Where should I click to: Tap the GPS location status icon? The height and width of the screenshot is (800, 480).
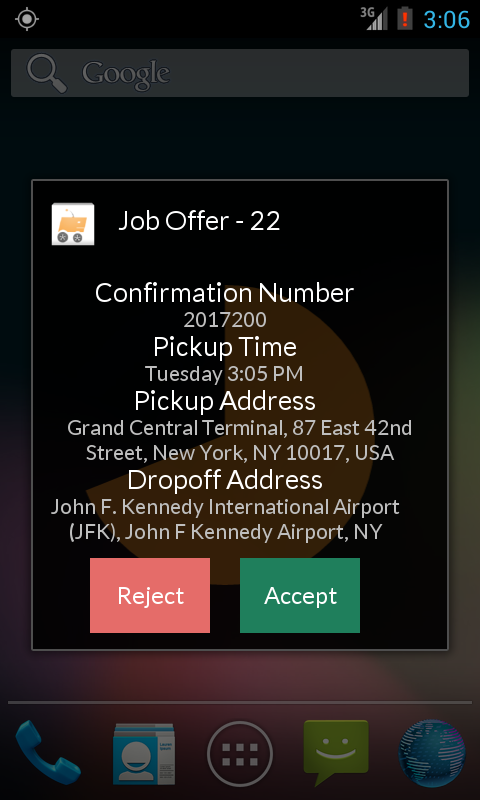coord(27,19)
